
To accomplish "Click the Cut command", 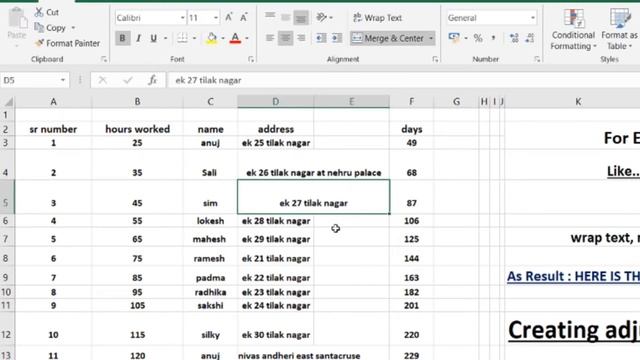I will click(x=47, y=12).
